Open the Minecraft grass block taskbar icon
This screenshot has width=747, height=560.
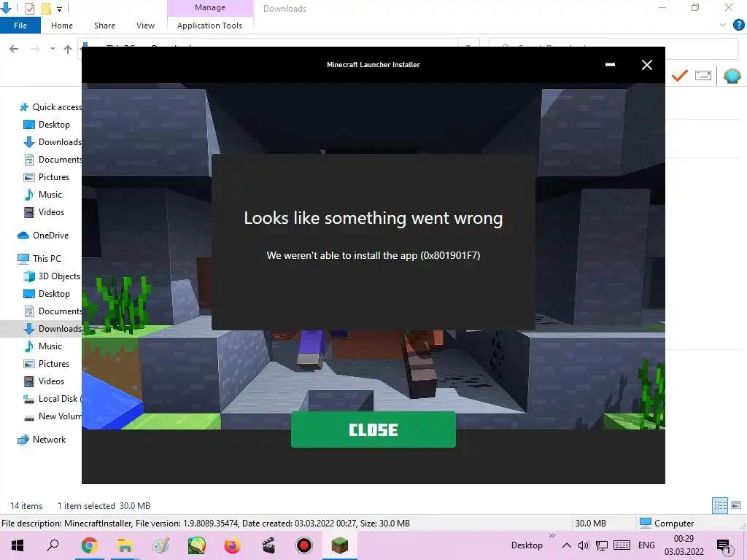click(x=340, y=545)
